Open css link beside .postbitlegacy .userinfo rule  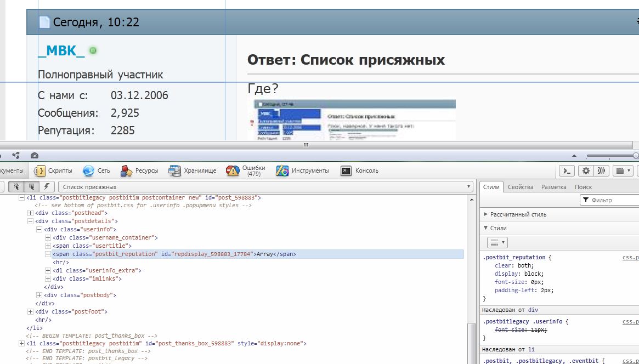pyautogui.click(x=630, y=322)
